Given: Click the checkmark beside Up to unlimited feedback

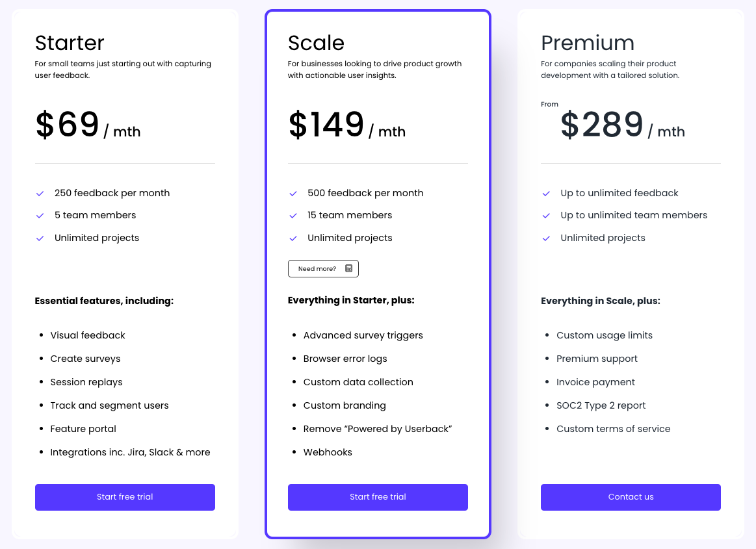Looking at the screenshot, I should [x=546, y=192].
